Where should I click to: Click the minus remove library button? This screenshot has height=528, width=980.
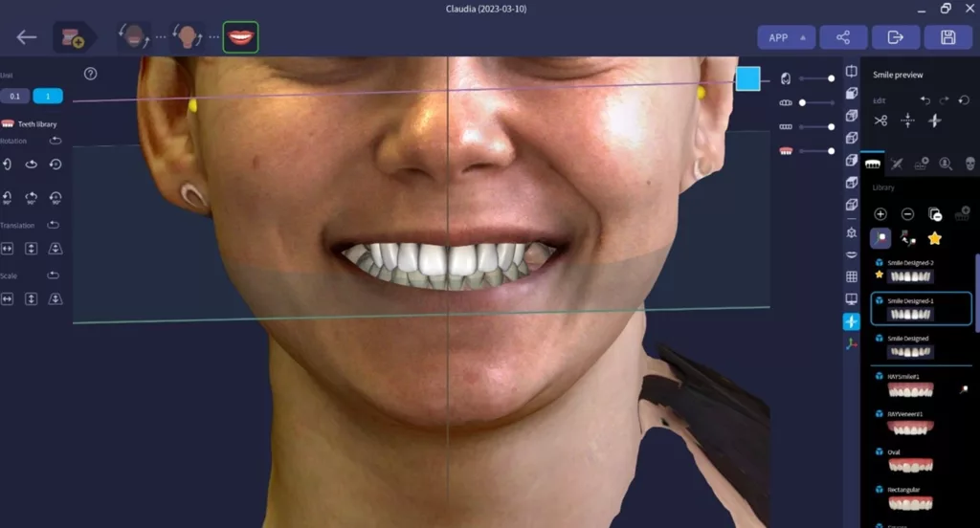tap(907, 214)
